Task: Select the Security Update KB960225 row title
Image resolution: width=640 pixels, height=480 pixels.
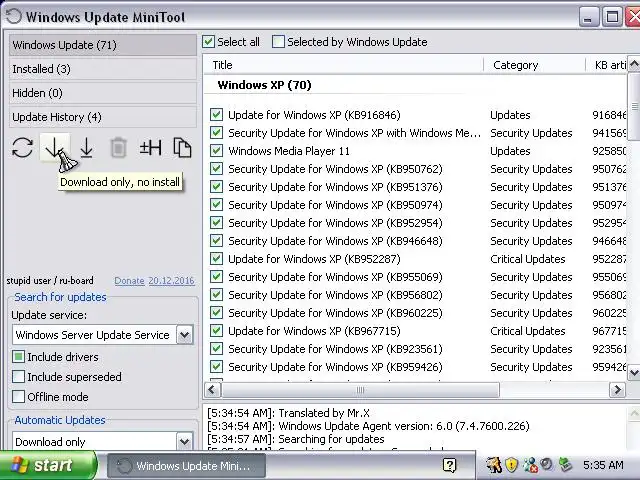Action: [x=335, y=313]
